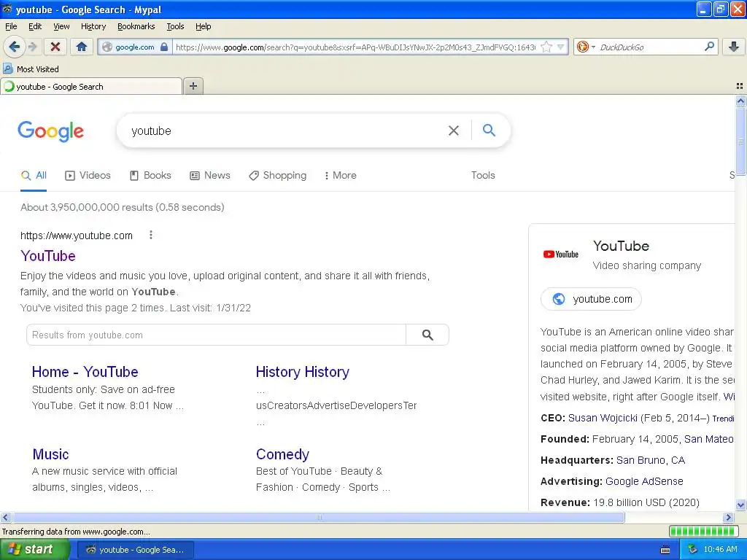Open the File menu
The image size is (747, 560).
pyautogui.click(x=11, y=26)
